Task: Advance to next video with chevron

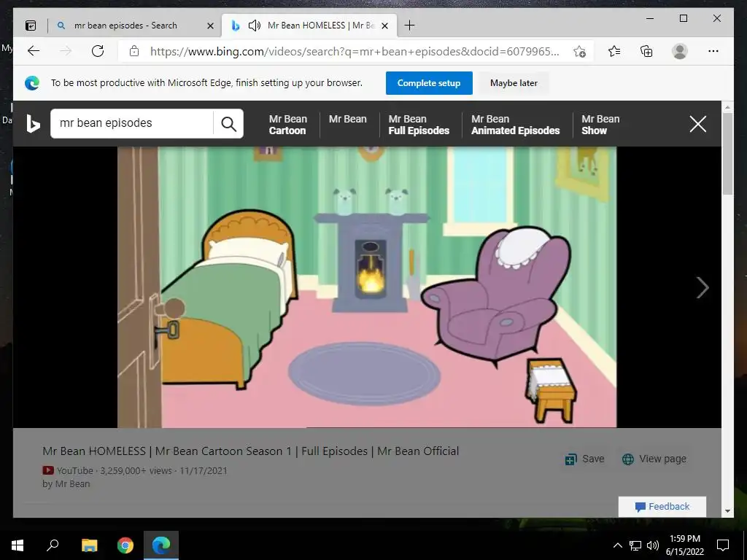Action: coord(703,287)
